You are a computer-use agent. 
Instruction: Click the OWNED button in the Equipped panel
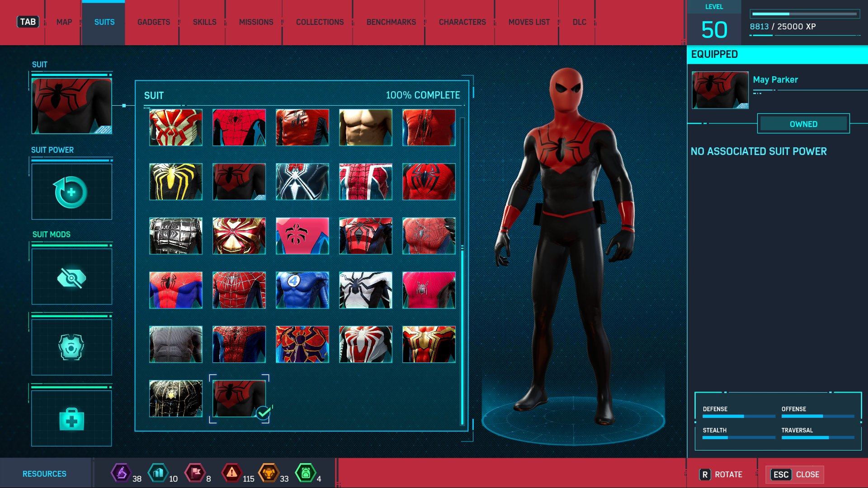tap(804, 123)
